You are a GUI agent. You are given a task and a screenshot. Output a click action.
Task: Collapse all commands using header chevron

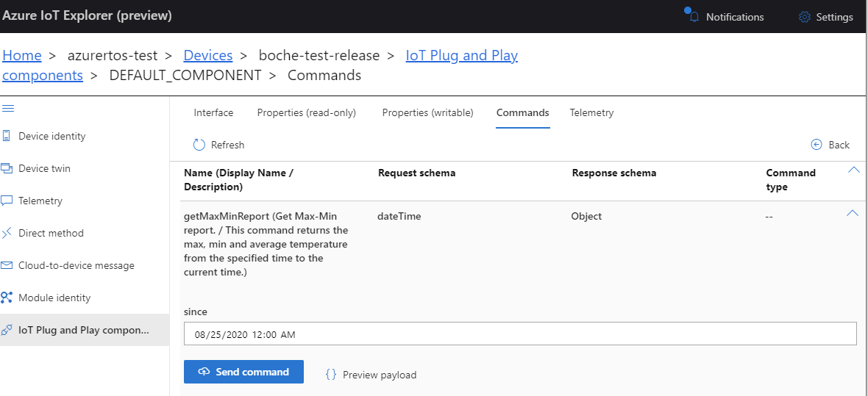(x=853, y=170)
